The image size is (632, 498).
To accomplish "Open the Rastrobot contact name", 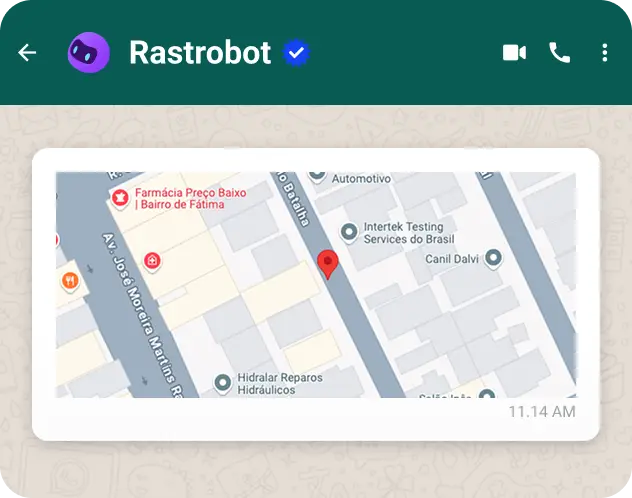I will tap(200, 52).
